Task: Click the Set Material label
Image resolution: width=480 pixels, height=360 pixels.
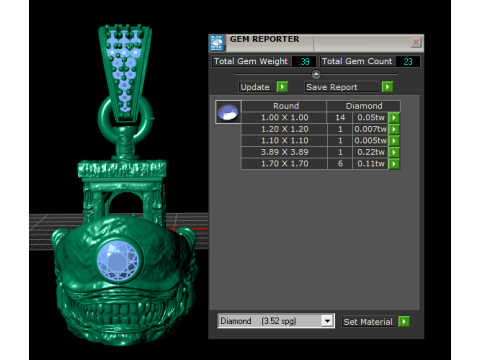Action: click(368, 322)
